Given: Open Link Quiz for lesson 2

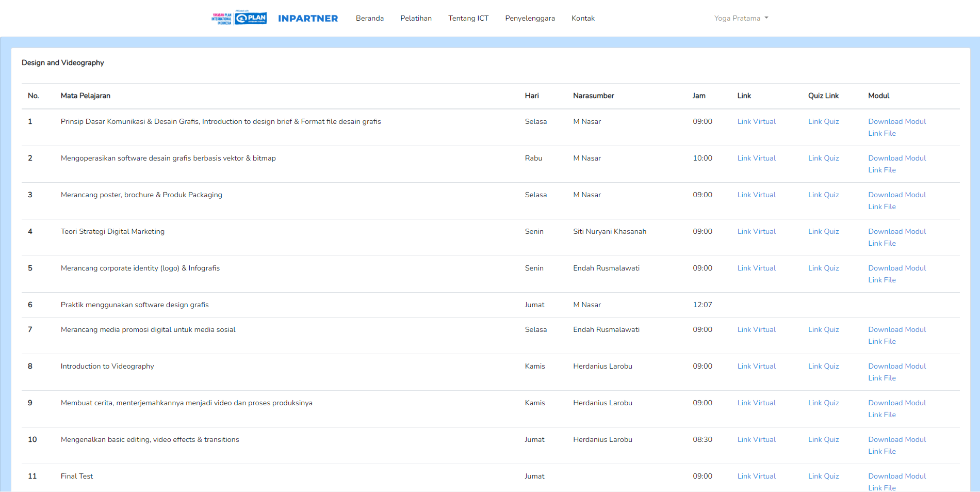Looking at the screenshot, I should pyautogui.click(x=823, y=158).
